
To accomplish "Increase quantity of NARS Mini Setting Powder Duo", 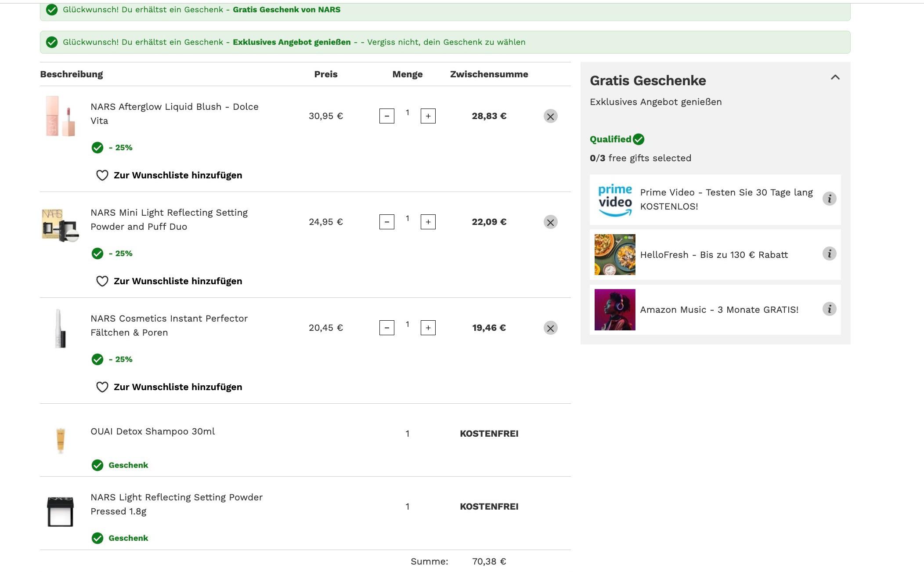I will [428, 222].
